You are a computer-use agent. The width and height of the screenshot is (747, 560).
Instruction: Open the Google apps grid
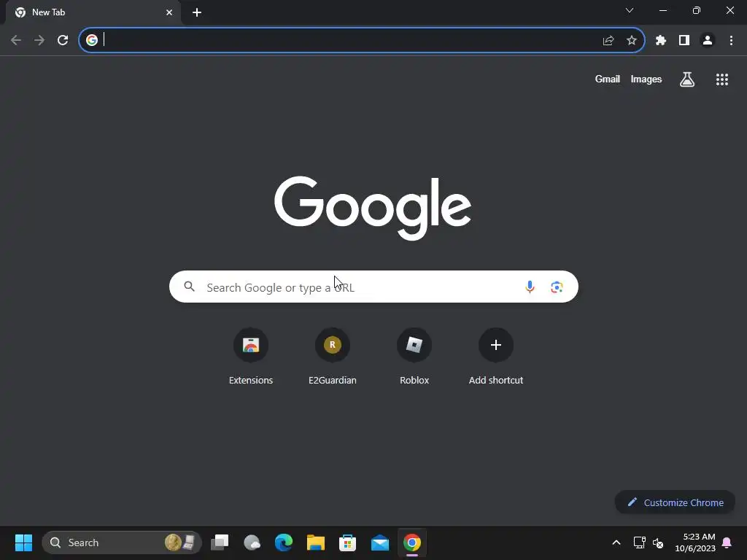pyautogui.click(x=722, y=79)
